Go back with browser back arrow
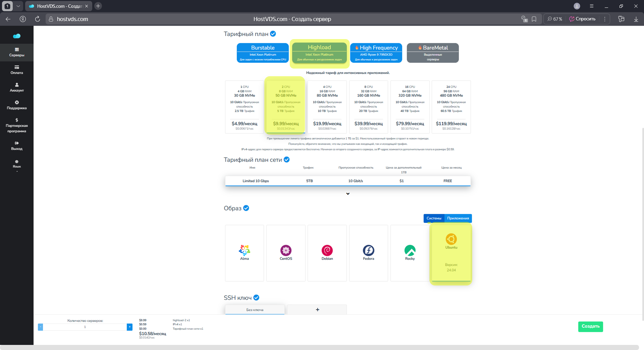The height and width of the screenshot is (350, 644). tap(8, 19)
